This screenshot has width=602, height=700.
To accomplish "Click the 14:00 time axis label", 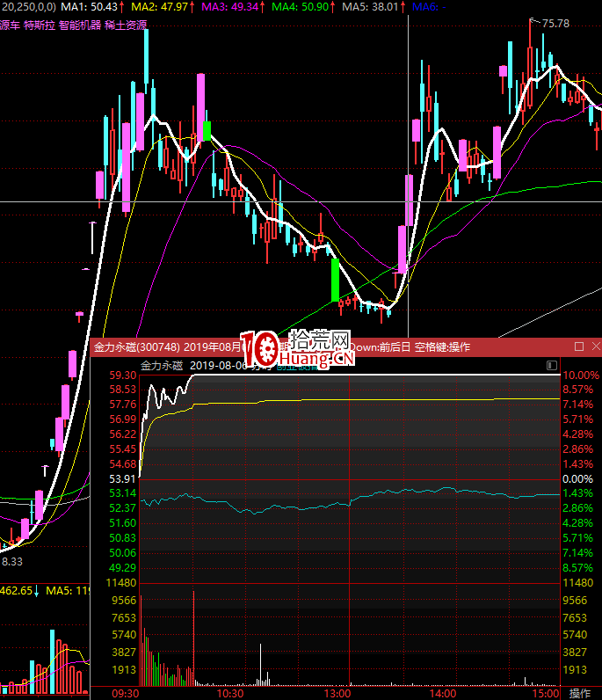I will (x=443, y=693).
